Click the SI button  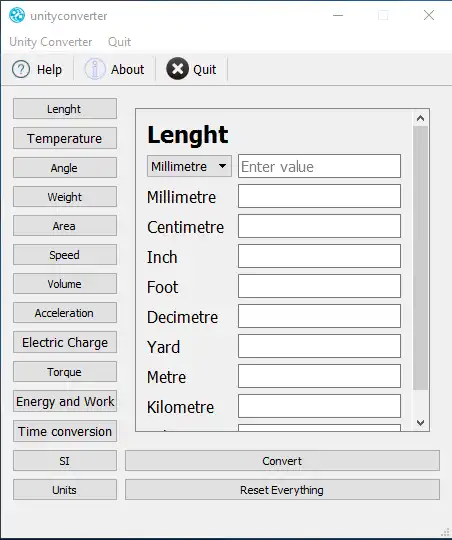coord(65,461)
